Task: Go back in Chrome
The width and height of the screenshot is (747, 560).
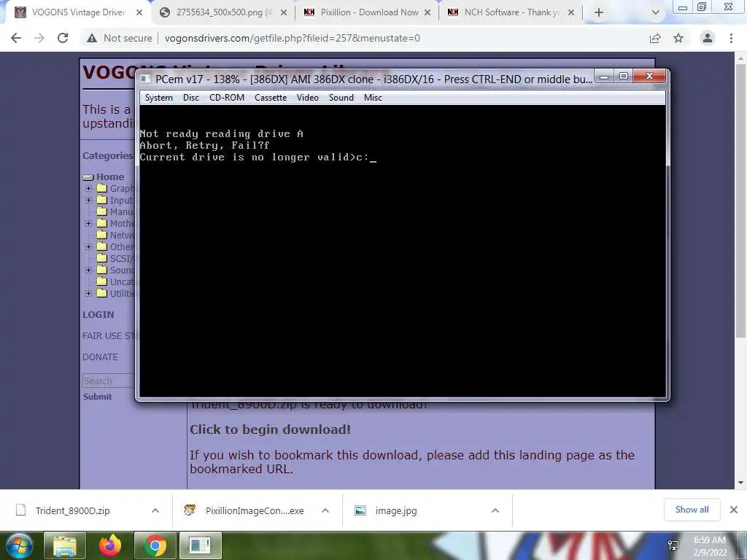Action: [16, 38]
